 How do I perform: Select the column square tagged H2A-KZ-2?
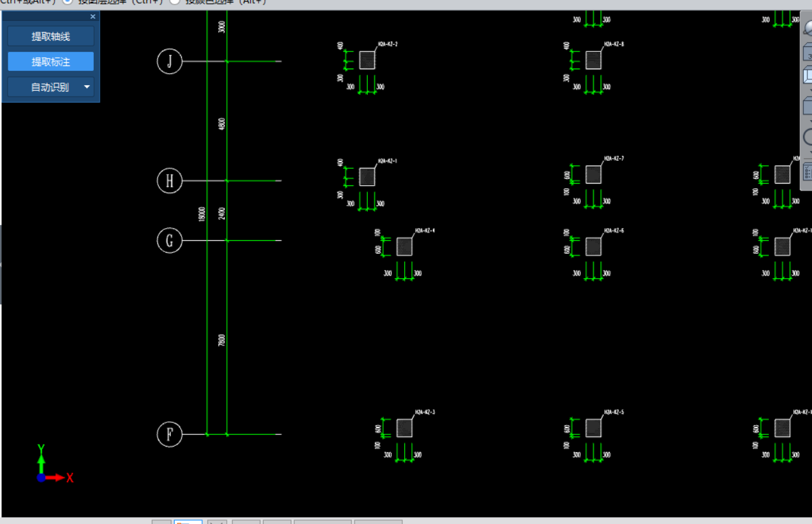tap(367, 60)
